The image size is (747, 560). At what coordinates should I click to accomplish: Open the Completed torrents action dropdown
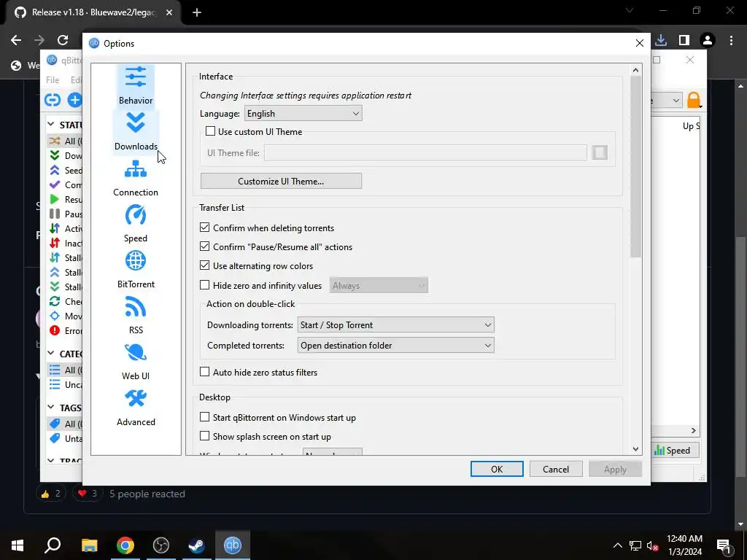(x=396, y=345)
